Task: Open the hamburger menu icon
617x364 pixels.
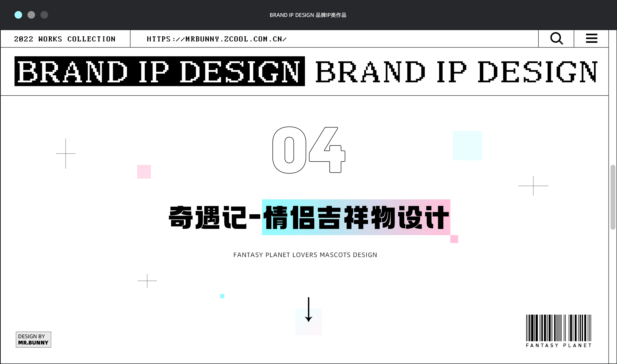Action: coord(591,38)
